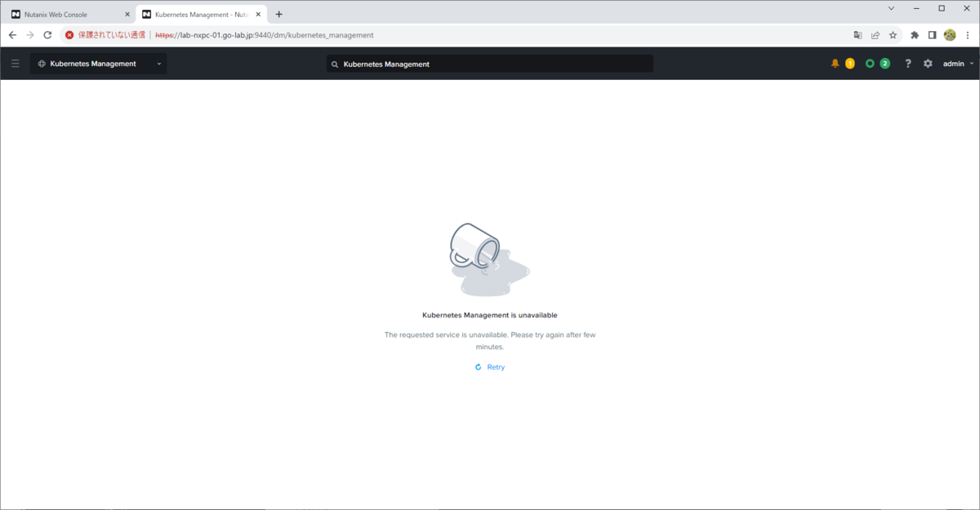Open the tasks circle status icon
The height and width of the screenshot is (510, 980).
870,64
